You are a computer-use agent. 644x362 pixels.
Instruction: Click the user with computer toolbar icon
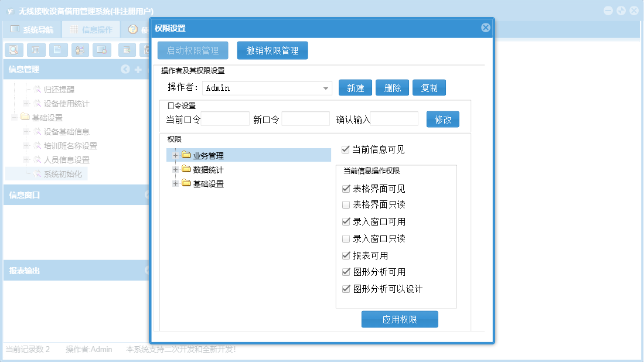click(x=80, y=50)
